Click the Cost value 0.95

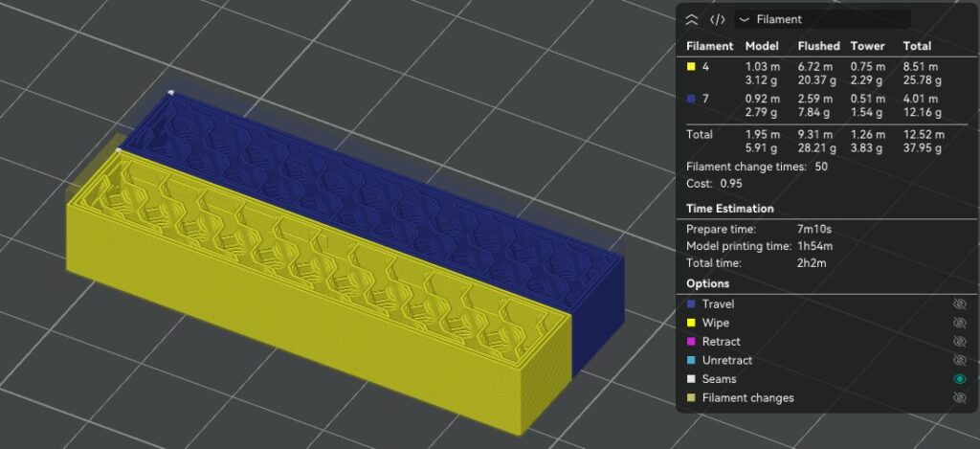pyautogui.click(x=732, y=184)
